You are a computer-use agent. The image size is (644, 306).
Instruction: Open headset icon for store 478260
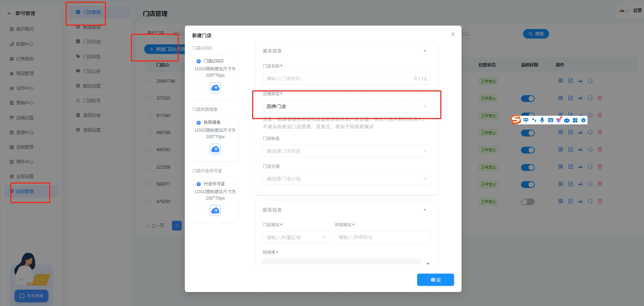click(x=590, y=201)
